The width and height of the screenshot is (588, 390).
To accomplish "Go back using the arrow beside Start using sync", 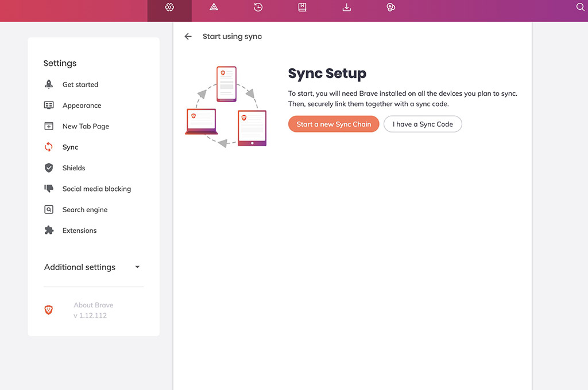I will tap(188, 37).
